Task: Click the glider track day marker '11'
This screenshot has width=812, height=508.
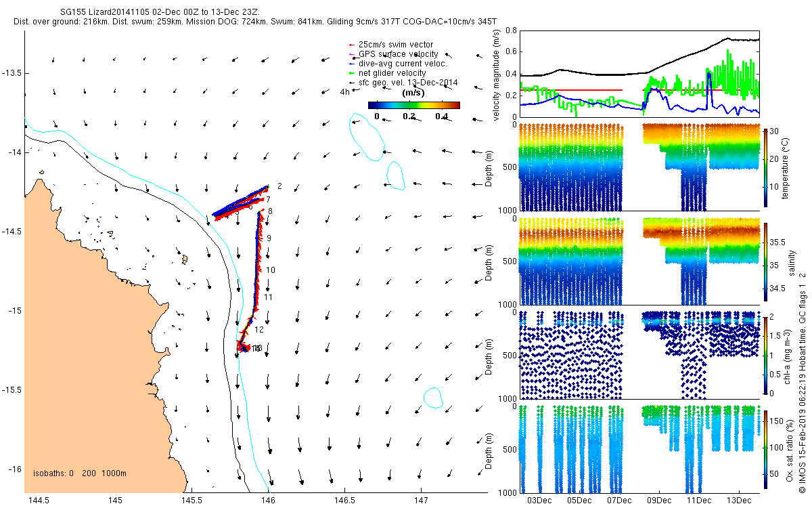Action: coord(268,297)
